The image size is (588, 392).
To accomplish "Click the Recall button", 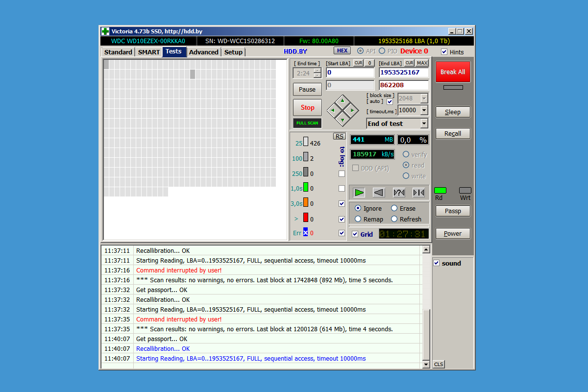I will click(x=453, y=133).
